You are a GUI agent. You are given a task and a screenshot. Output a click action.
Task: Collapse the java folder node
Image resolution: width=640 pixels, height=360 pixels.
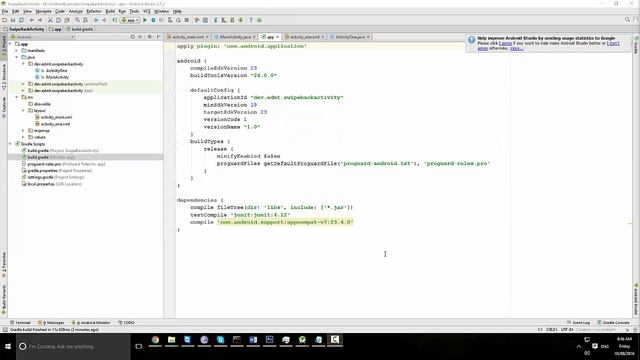pyautogui.click(x=17, y=57)
